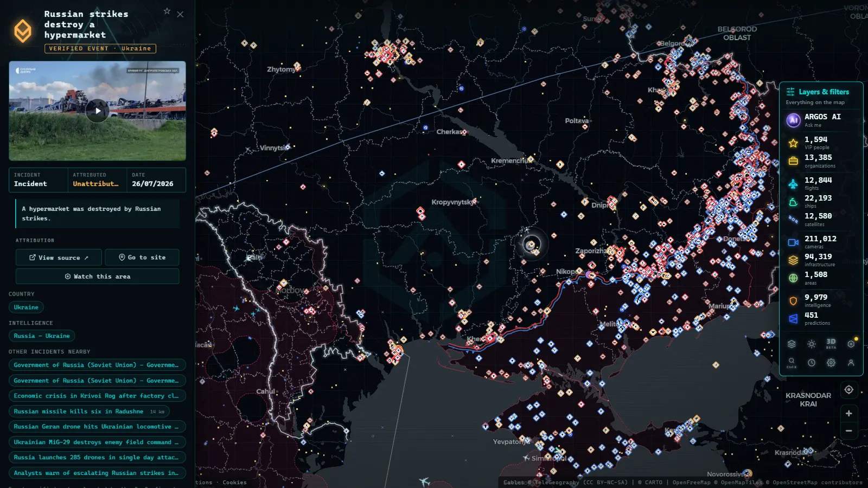Toggle the organizations layer briefcase icon
The image size is (868, 488).
[793, 161]
